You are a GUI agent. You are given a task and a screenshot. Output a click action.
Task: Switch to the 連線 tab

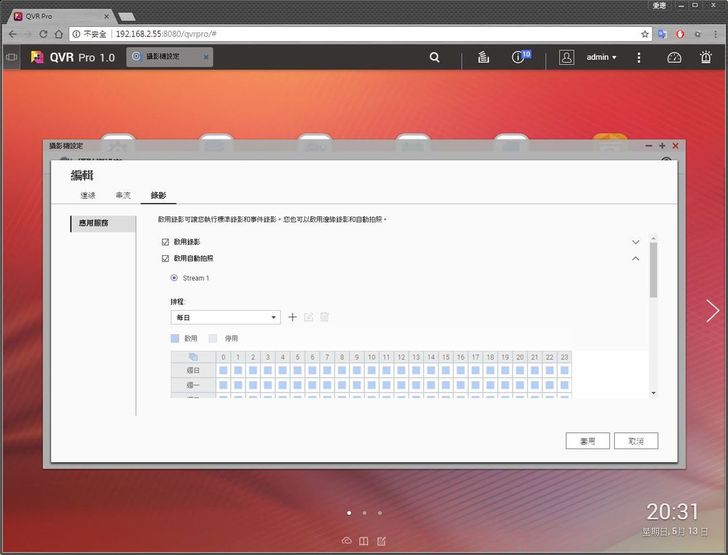point(88,195)
